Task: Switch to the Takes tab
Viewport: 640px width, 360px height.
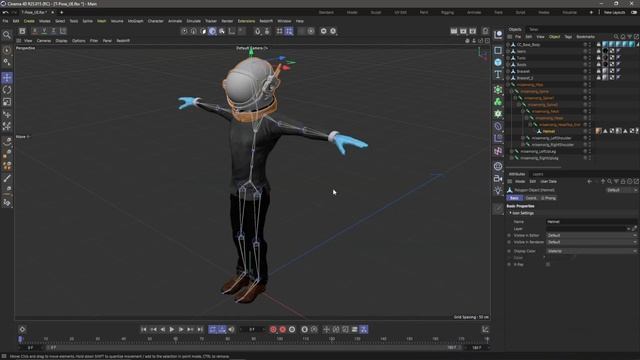Action: [533, 29]
